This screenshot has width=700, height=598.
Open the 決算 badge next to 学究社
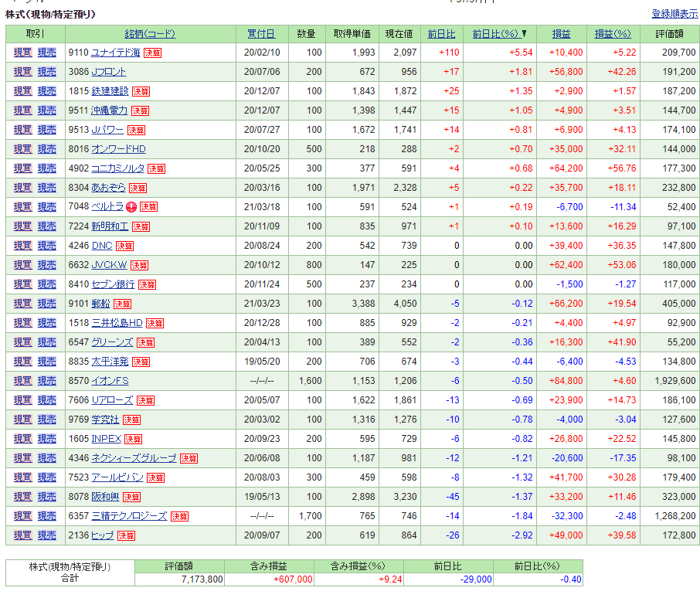[131, 420]
